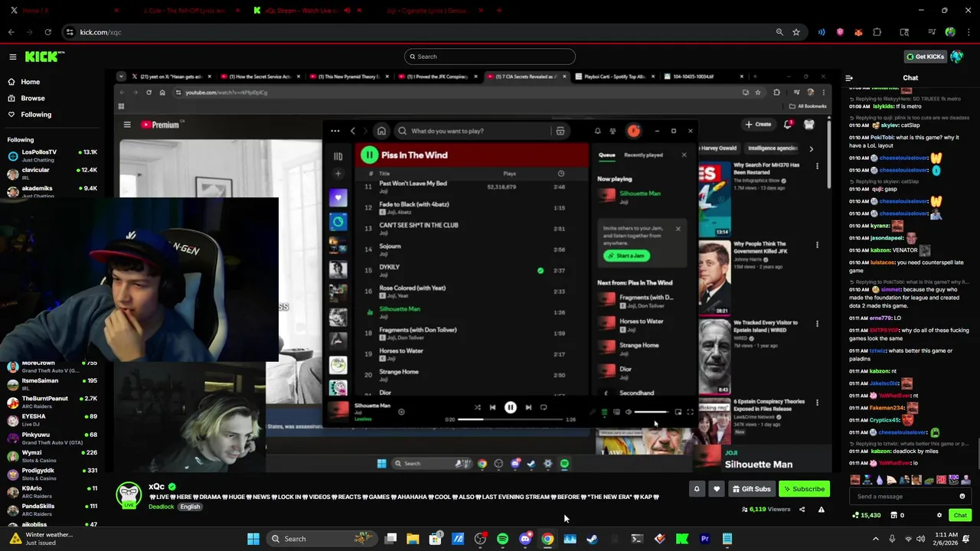
Task: Open the Deadlock category link
Action: click(161, 507)
